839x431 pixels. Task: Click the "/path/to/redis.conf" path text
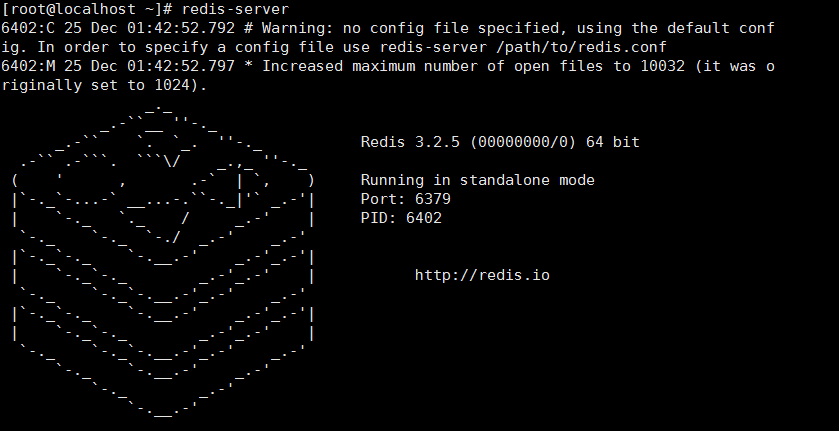(581, 48)
